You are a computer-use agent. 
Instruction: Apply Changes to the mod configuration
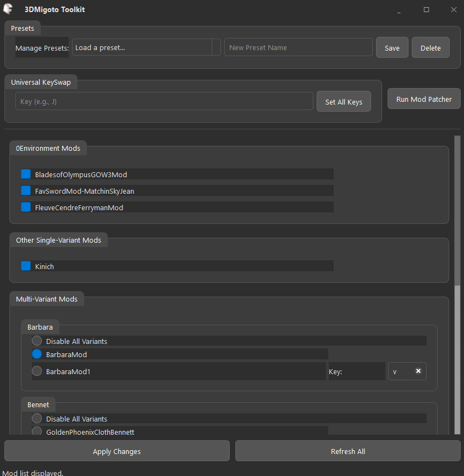coord(116,451)
